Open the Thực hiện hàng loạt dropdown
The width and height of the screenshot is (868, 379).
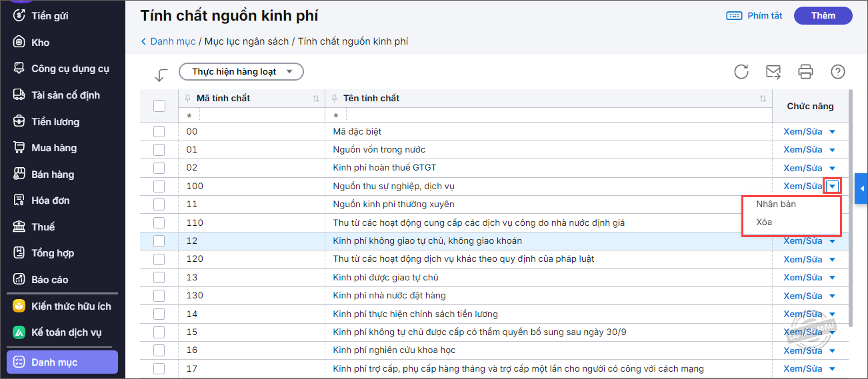tap(241, 72)
